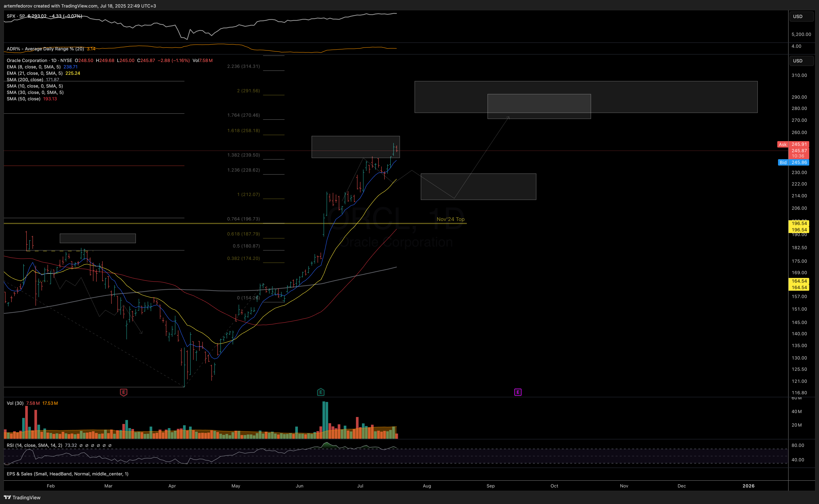Select the 2.236 (314.31) Fibonacci label

click(x=243, y=66)
